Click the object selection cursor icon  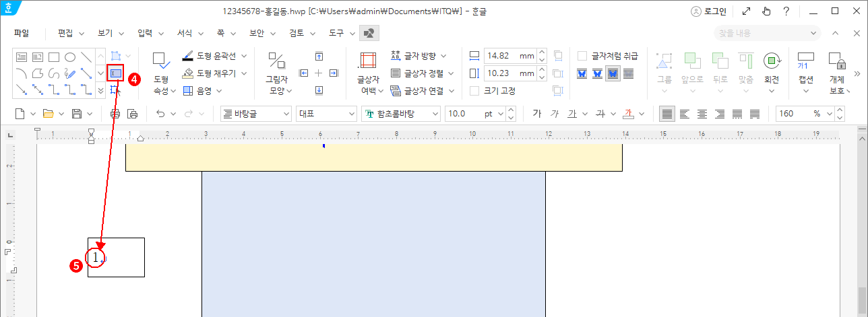click(x=115, y=90)
